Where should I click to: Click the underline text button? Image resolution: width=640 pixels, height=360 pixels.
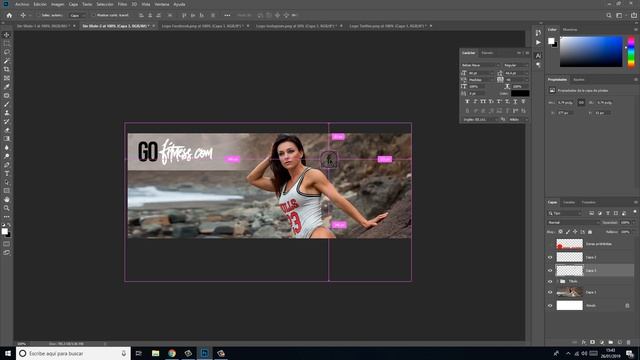(516, 101)
